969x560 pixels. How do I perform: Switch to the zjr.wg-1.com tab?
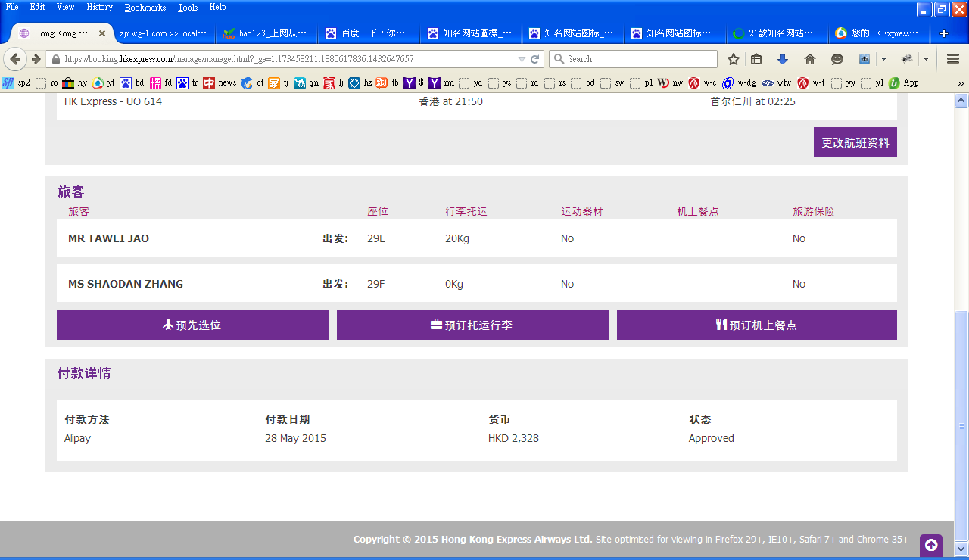pos(164,33)
